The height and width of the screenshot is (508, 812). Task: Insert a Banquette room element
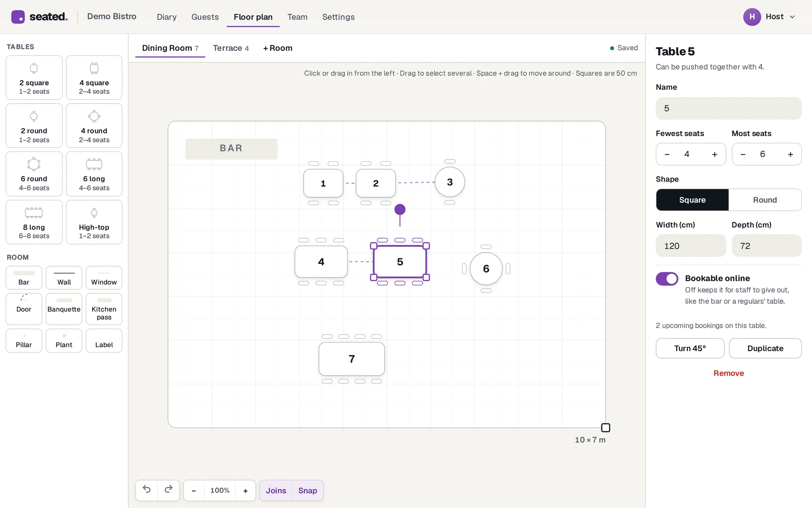[x=64, y=309]
